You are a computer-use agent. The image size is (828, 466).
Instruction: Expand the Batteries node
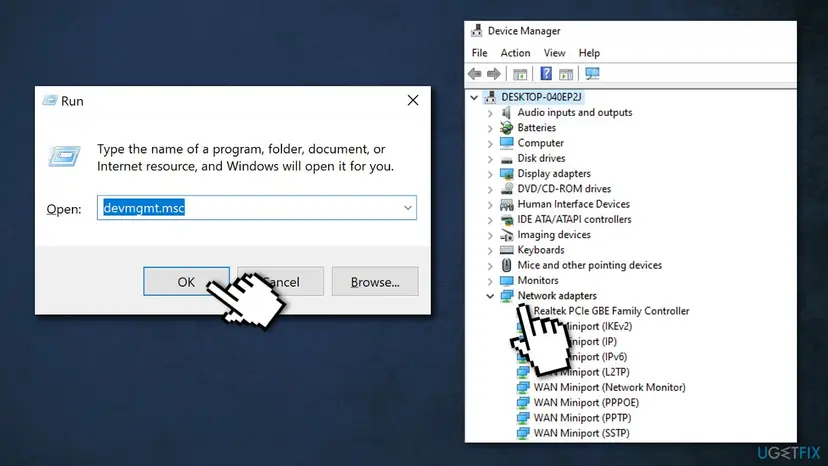(x=490, y=128)
